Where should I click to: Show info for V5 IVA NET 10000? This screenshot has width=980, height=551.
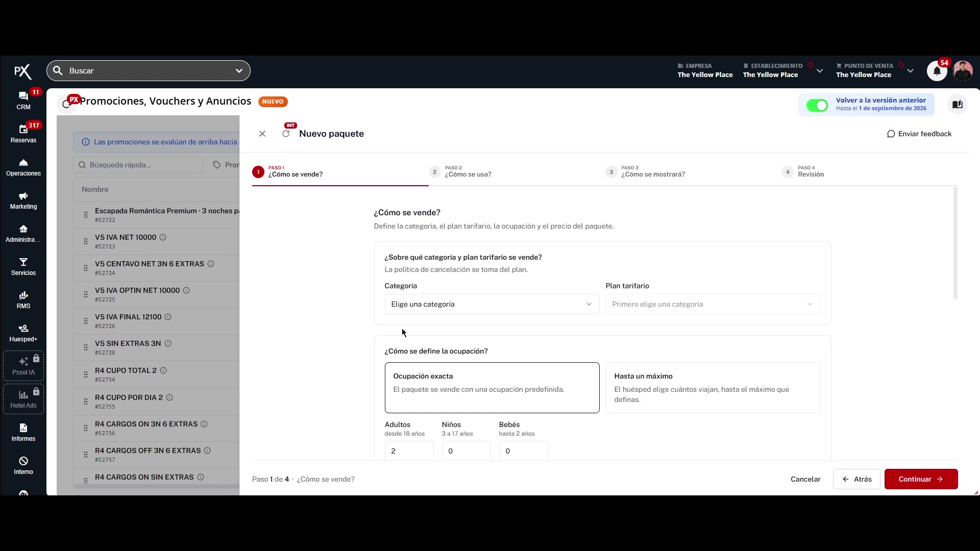click(x=163, y=237)
